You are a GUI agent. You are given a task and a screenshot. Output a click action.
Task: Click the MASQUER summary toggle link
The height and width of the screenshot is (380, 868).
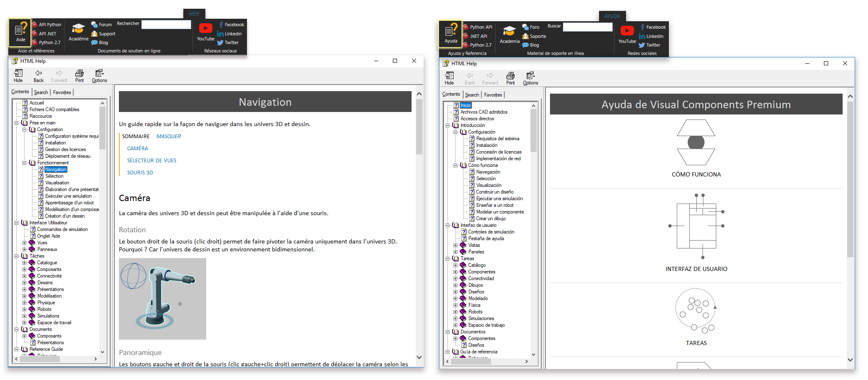click(169, 137)
